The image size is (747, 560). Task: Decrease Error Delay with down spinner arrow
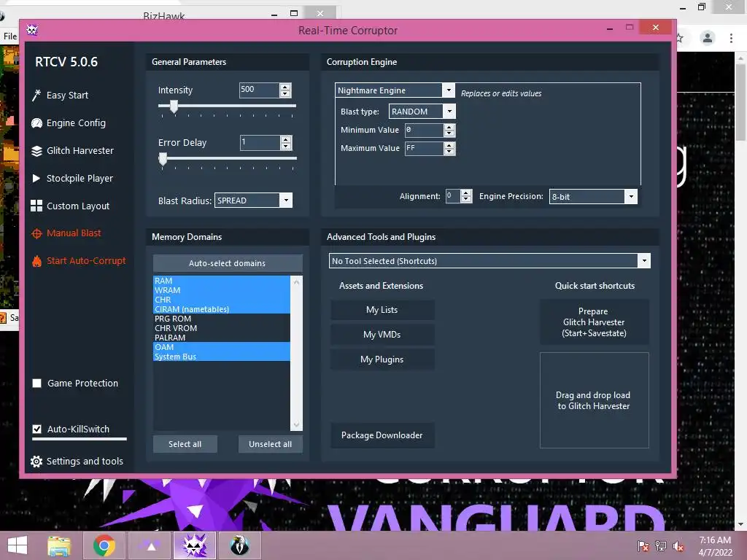point(286,146)
